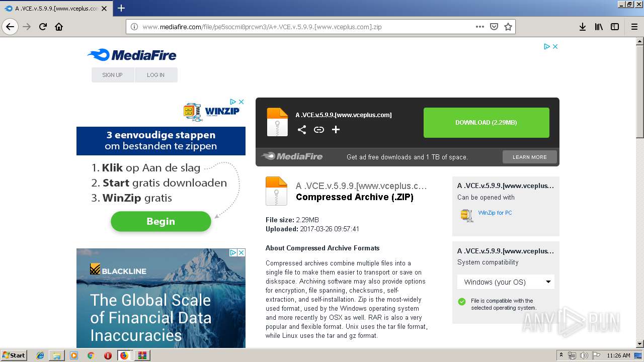Open Windows Media Player on taskbar
The image size is (644, 362).
pyautogui.click(x=74, y=355)
